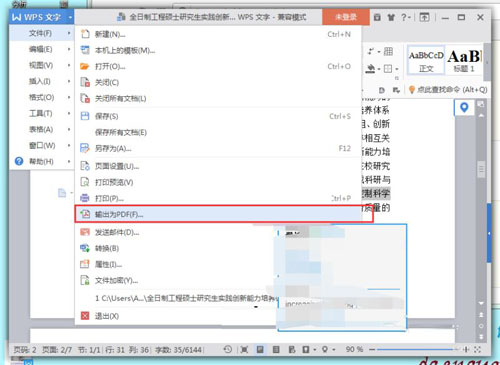Screen dimensions: 500x365
Task: Open 本机上的模板(M) local templates entry
Action: pos(218,50)
